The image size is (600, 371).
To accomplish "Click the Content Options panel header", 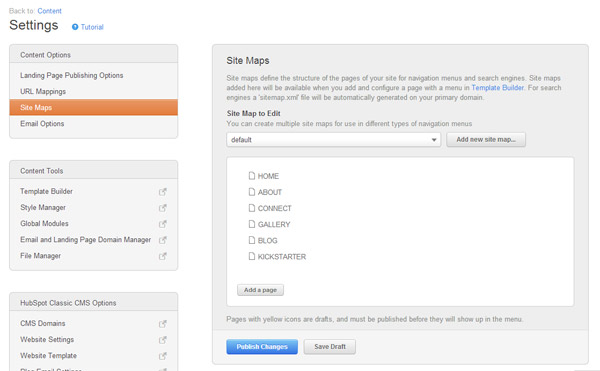I will point(93,54).
